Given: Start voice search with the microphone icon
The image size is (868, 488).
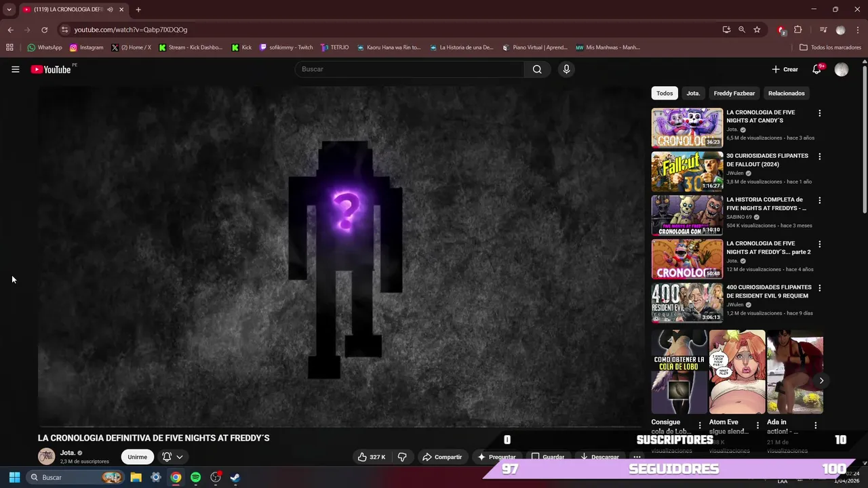Looking at the screenshot, I should (x=566, y=69).
